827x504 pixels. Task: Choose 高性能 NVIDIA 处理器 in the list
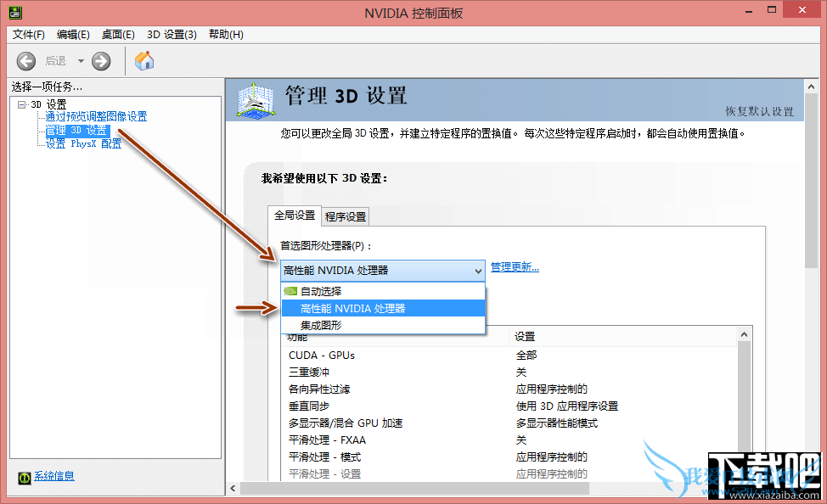point(384,308)
